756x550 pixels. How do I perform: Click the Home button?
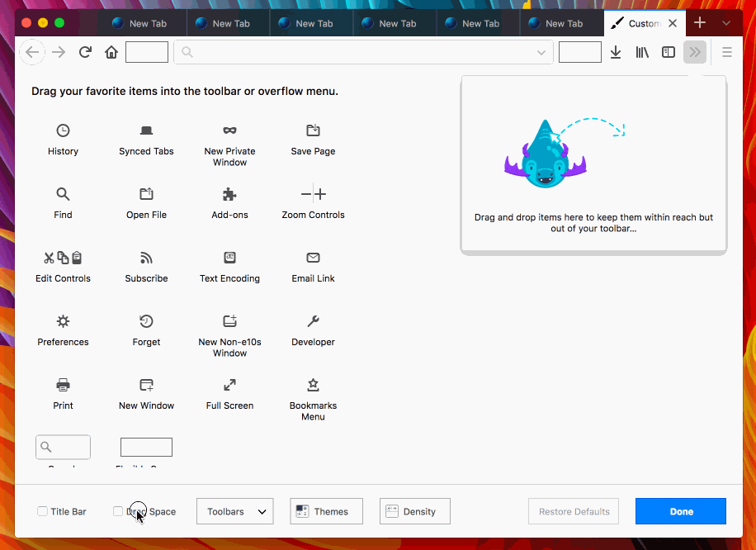coord(111,52)
